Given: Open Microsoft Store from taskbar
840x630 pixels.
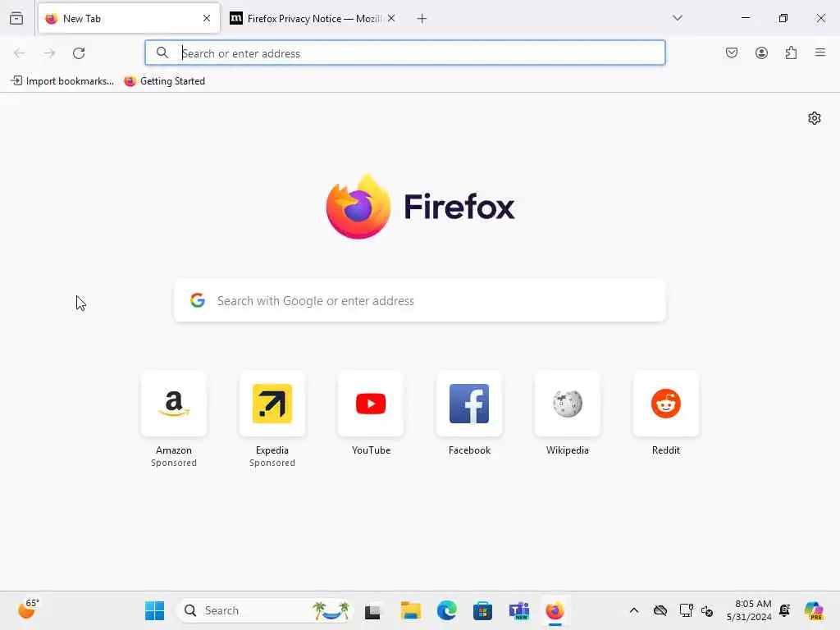Looking at the screenshot, I should tap(482, 610).
